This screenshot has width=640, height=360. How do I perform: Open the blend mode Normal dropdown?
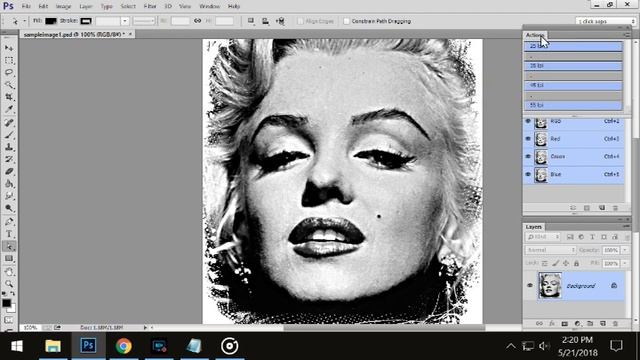[x=550, y=250]
